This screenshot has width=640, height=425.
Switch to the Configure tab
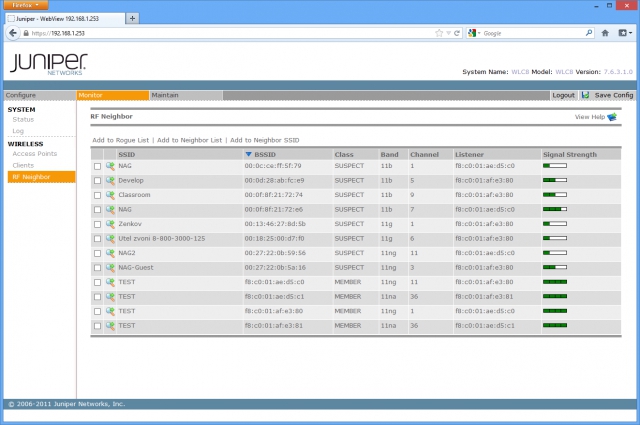pos(40,95)
